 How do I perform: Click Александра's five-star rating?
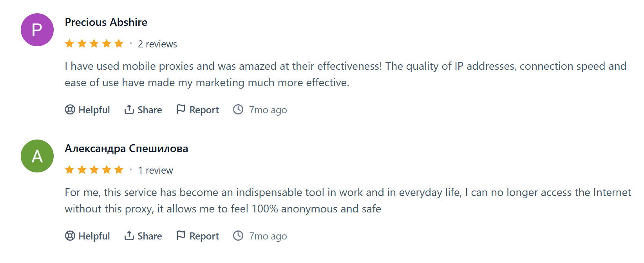[94, 170]
